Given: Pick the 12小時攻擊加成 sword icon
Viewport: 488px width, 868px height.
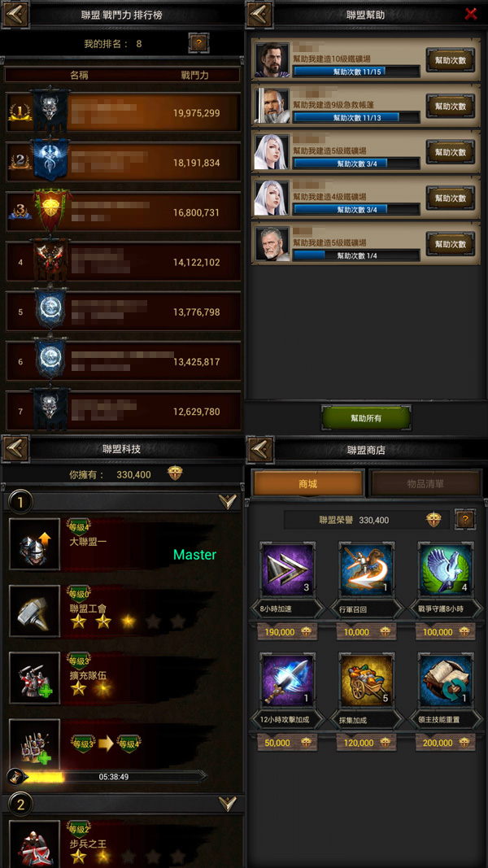Looking at the screenshot, I should [x=288, y=679].
